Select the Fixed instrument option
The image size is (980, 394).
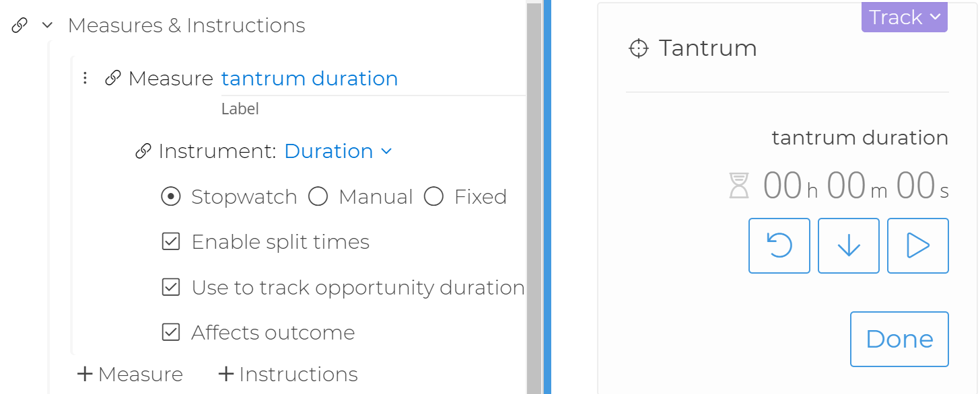[x=433, y=196]
